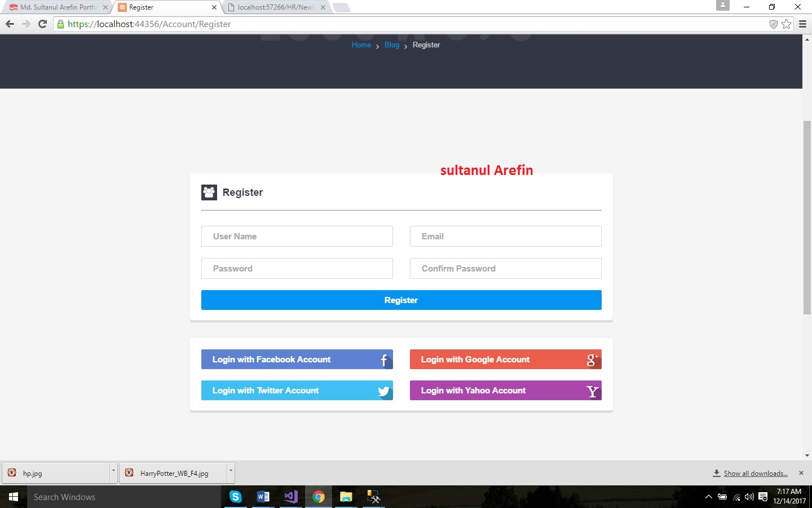
Task: Click into the User Name field
Action: coord(297,237)
